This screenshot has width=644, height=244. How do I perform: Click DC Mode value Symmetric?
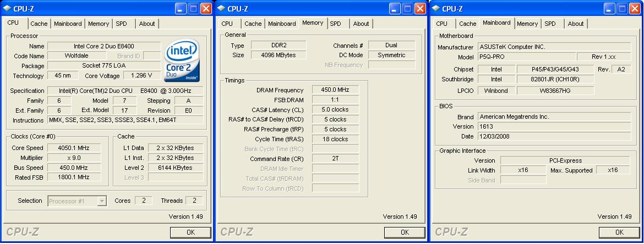[391, 55]
